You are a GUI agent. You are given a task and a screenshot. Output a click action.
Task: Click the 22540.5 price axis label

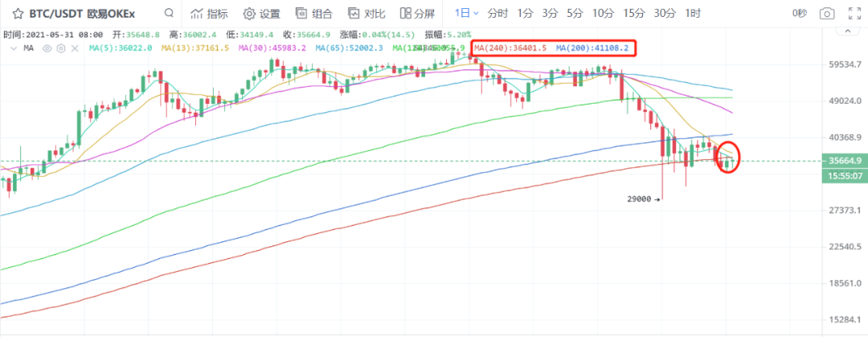point(845,247)
